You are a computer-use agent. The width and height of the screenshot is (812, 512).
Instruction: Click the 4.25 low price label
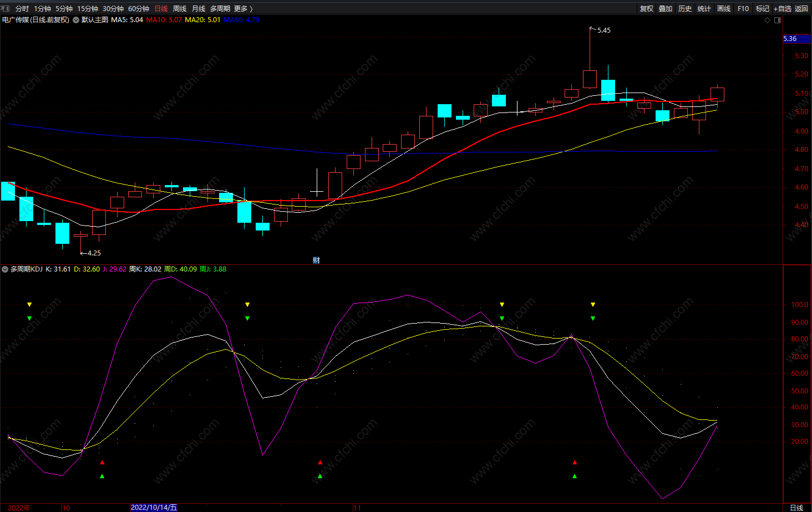[x=94, y=253]
